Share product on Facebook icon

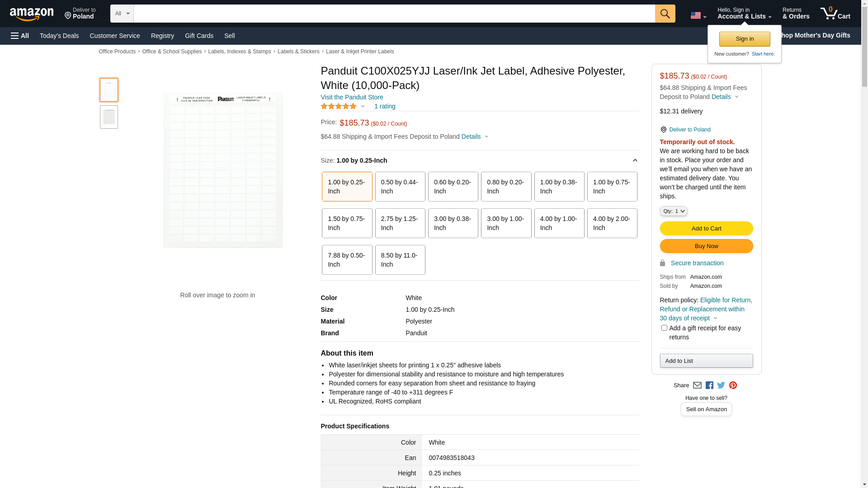point(709,385)
